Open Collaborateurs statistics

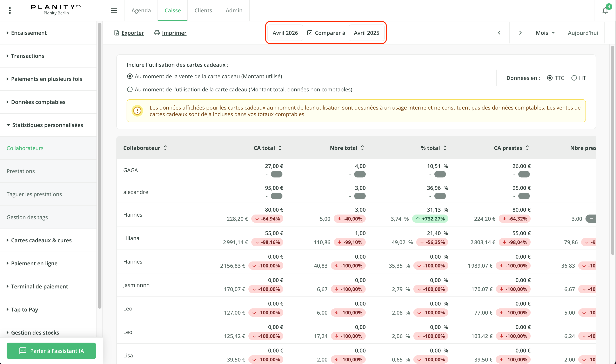(48, 148)
